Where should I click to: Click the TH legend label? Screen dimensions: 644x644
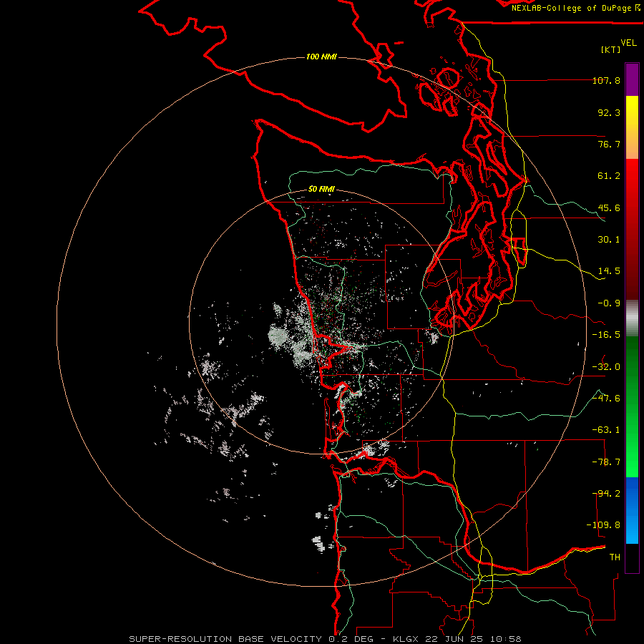tap(615, 557)
